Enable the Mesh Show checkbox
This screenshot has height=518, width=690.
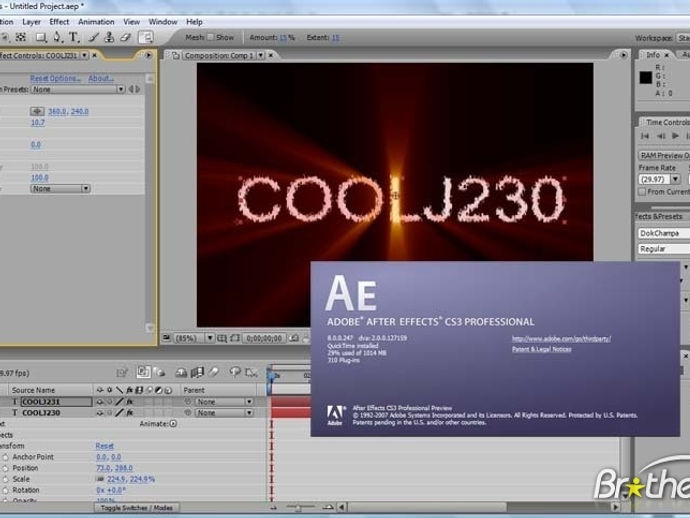210,37
